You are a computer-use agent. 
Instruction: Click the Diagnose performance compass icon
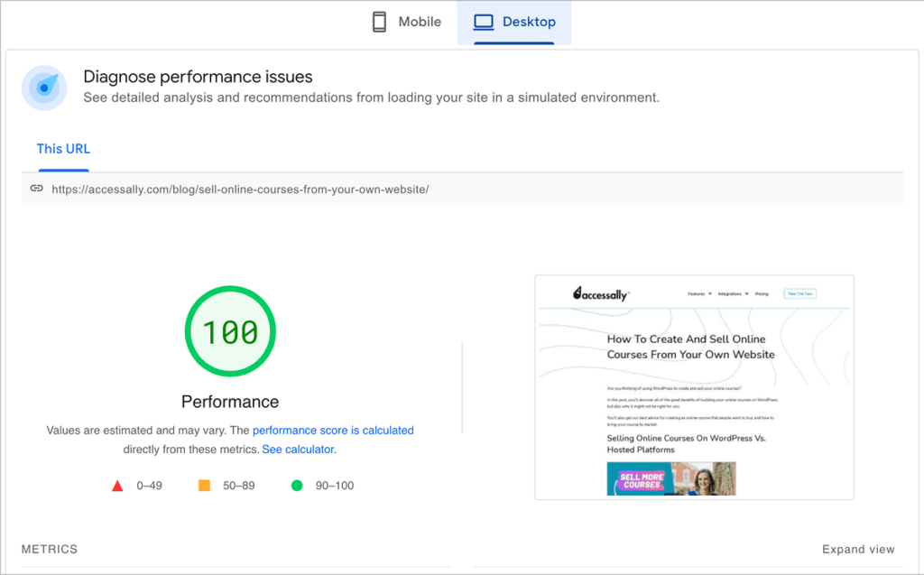(x=44, y=88)
